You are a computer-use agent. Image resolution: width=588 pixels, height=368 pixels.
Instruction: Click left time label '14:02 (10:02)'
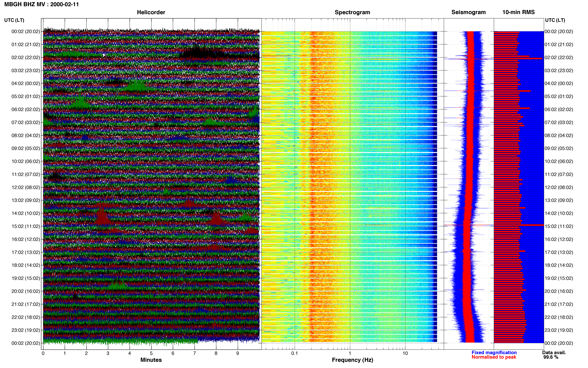tap(26, 213)
